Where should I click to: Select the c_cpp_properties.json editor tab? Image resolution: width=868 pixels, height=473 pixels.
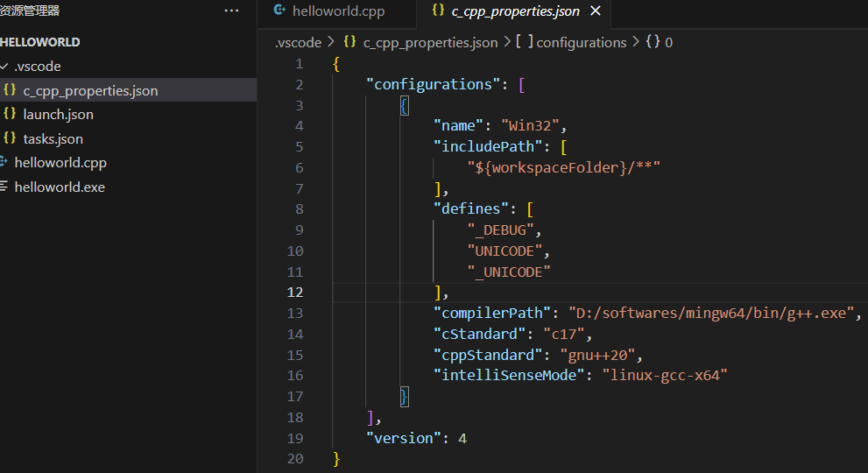coord(515,11)
